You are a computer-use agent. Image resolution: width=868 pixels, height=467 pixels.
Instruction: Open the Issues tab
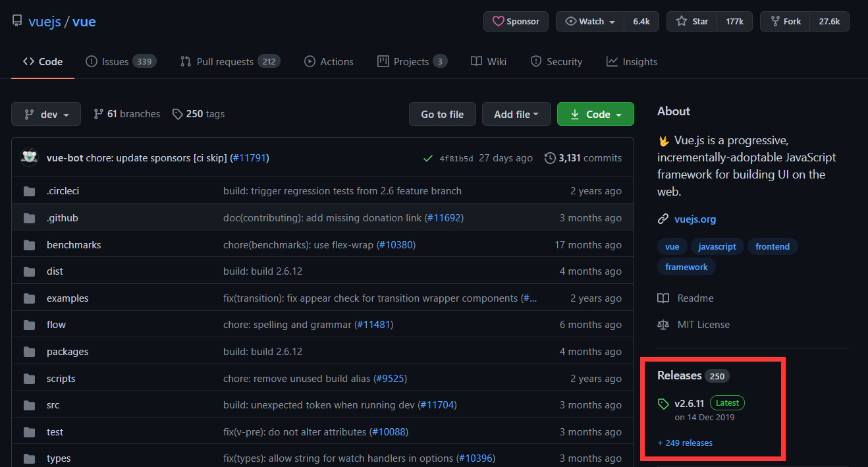point(121,61)
